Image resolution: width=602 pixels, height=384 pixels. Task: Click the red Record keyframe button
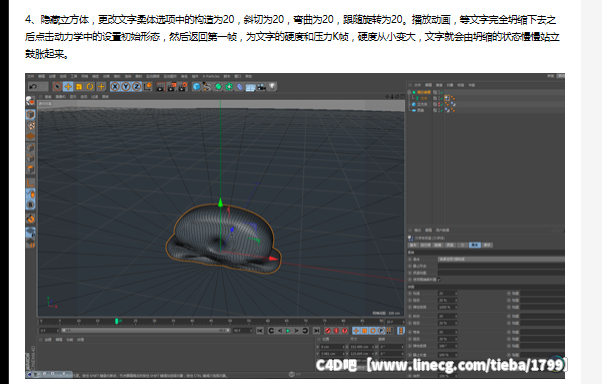click(327, 331)
